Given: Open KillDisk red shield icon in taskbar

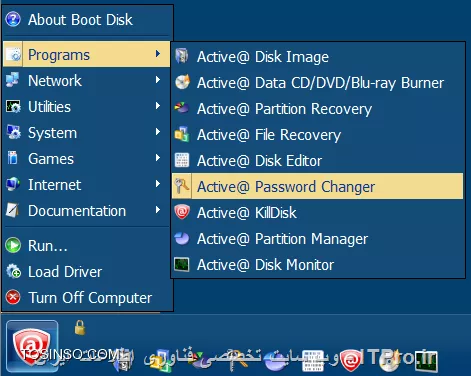Looking at the screenshot, I should coord(351,361).
